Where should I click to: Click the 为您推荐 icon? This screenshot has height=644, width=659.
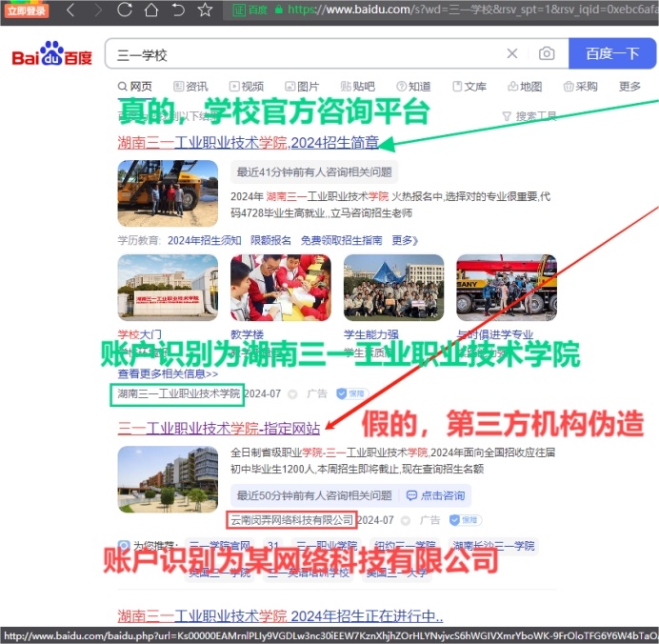pyautogui.click(x=124, y=546)
